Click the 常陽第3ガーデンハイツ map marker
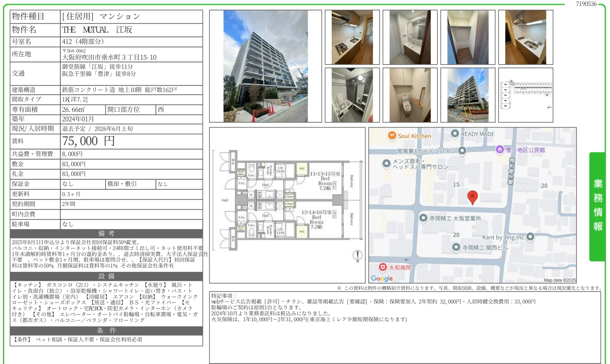Image resolution: width=610 pixels, height=364 pixels. pyautogui.click(x=462, y=151)
